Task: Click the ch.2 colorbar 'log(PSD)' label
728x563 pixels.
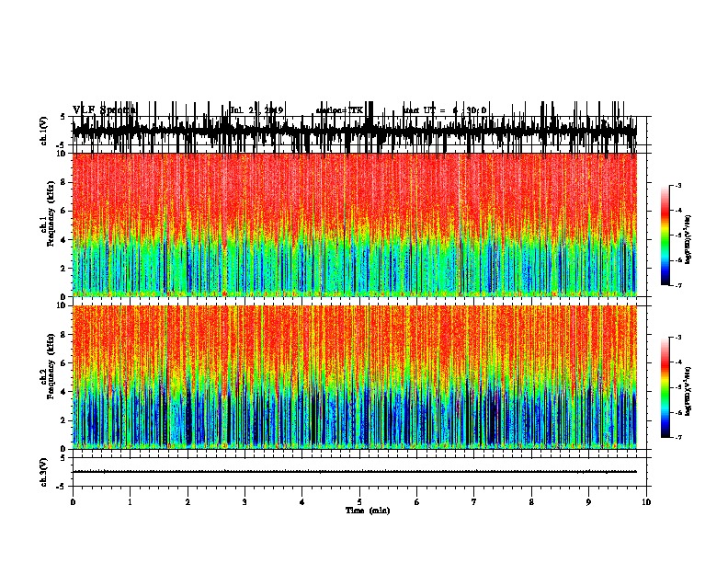Action: [x=688, y=391]
